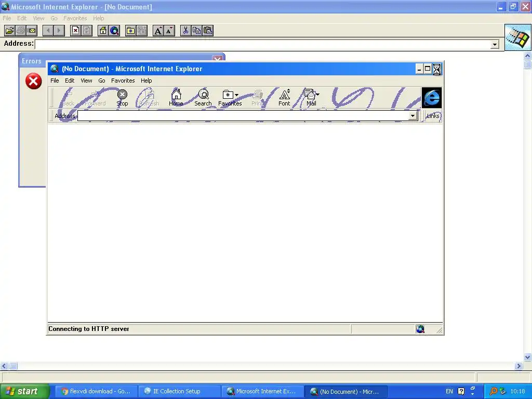The width and height of the screenshot is (532, 399).
Task: Click Links bar in front IE window
Action: (433, 116)
